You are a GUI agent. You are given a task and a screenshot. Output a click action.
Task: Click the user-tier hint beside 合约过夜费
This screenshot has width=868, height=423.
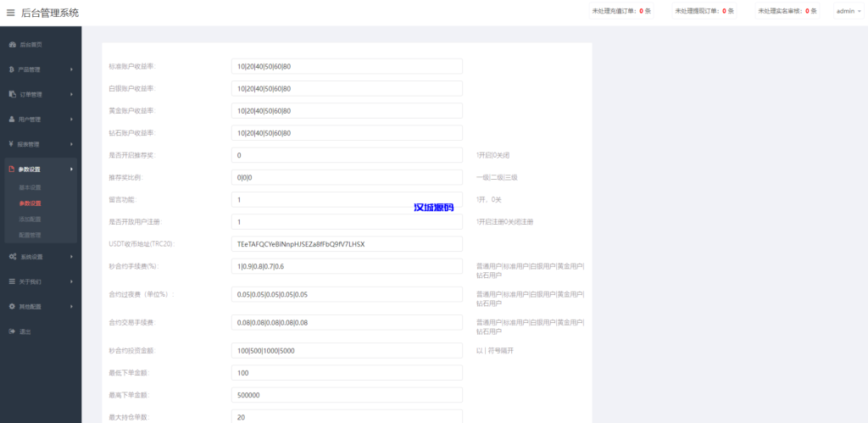(x=530, y=299)
